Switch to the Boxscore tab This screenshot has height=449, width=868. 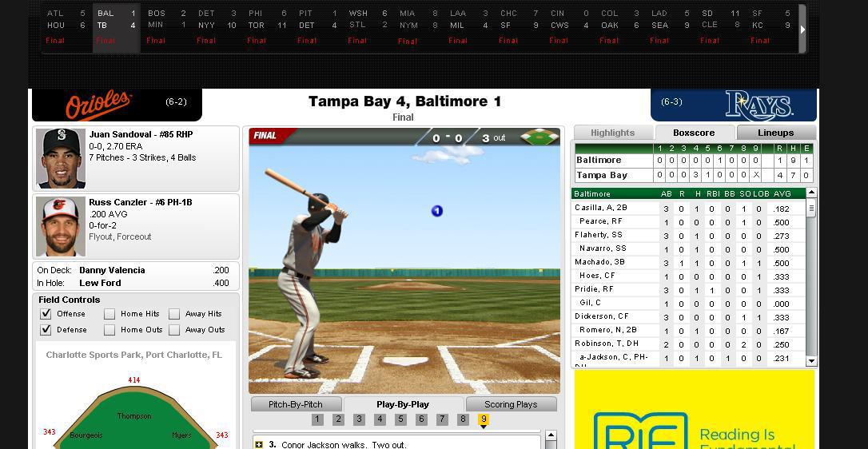click(694, 133)
